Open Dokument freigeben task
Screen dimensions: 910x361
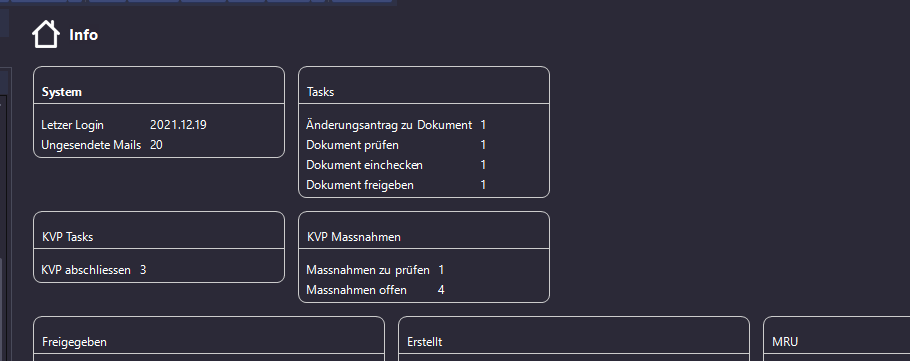pos(360,185)
